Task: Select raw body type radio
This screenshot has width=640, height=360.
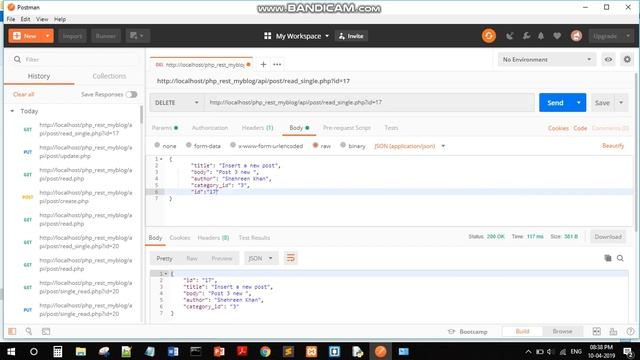Action: pos(315,145)
